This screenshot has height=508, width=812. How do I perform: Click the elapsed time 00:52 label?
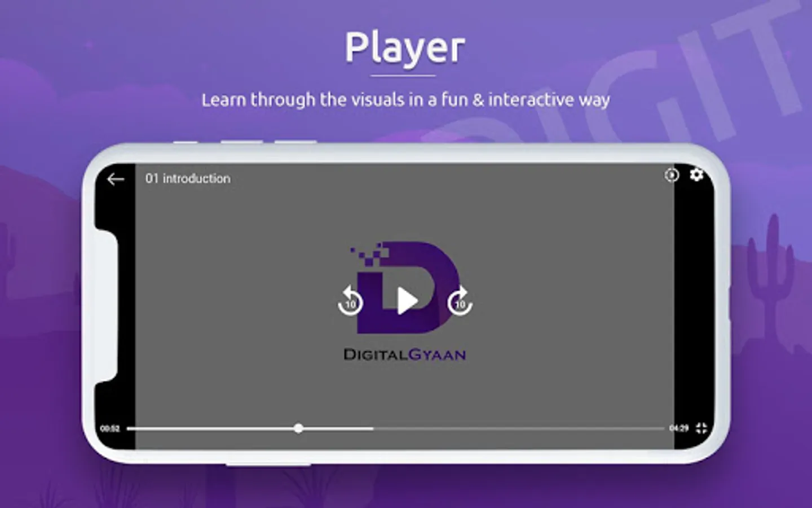(110, 428)
